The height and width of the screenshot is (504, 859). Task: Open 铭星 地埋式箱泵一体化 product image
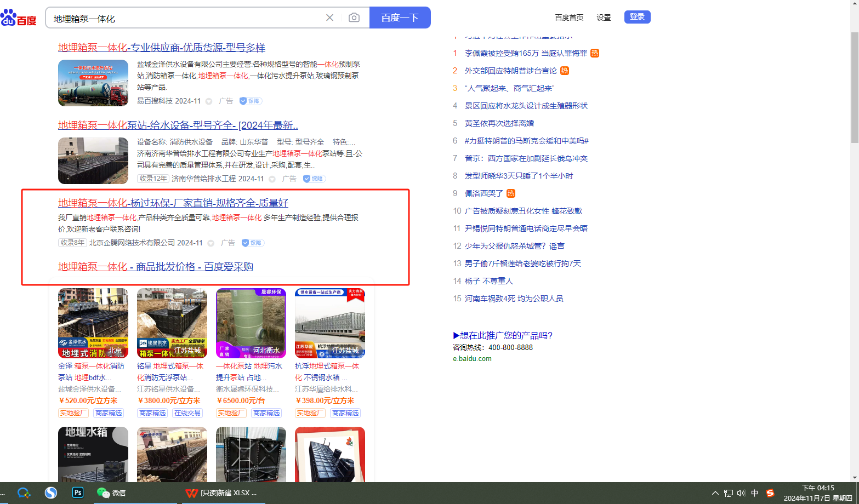[x=172, y=323]
